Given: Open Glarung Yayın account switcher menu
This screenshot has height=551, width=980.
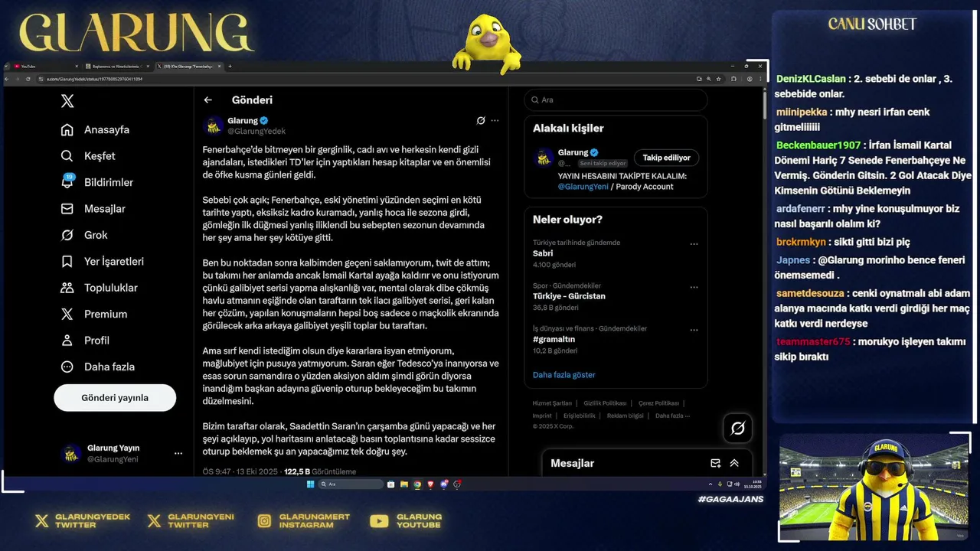Looking at the screenshot, I should (x=178, y=454).
